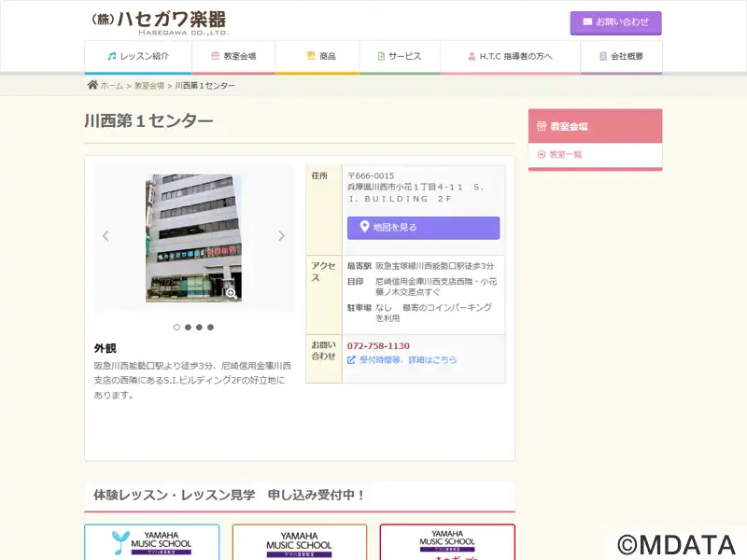Select the first carousel dot indicator
The height and width of the screenshot is (560, 747).
(176, 328)
